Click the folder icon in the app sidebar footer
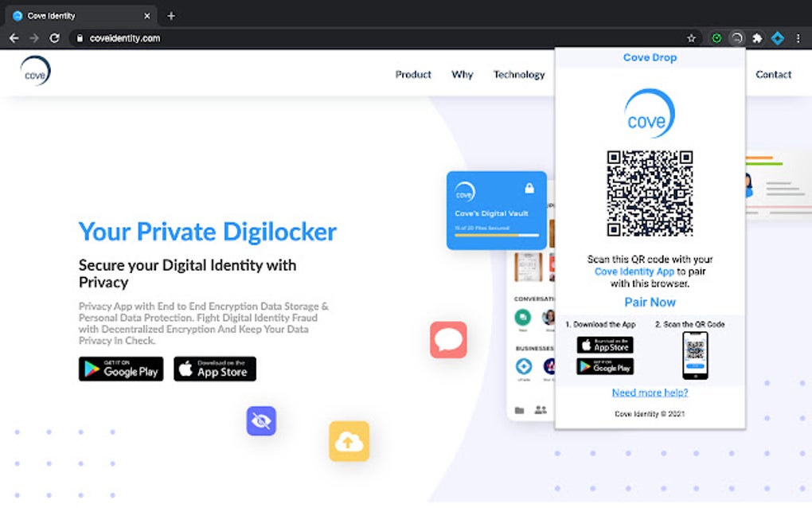 519,408
